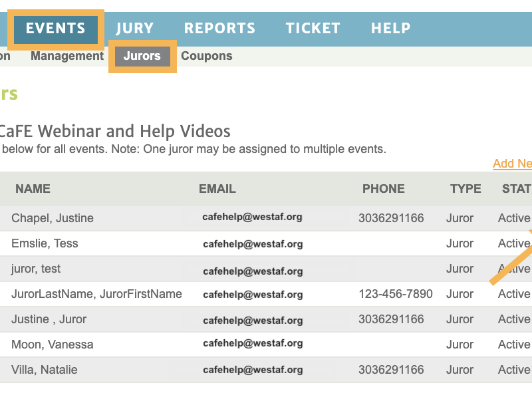Select JurorLastName, JurorFirstName entry
Image resolution: width=532 pixels, height=411 pixels.
96,294
